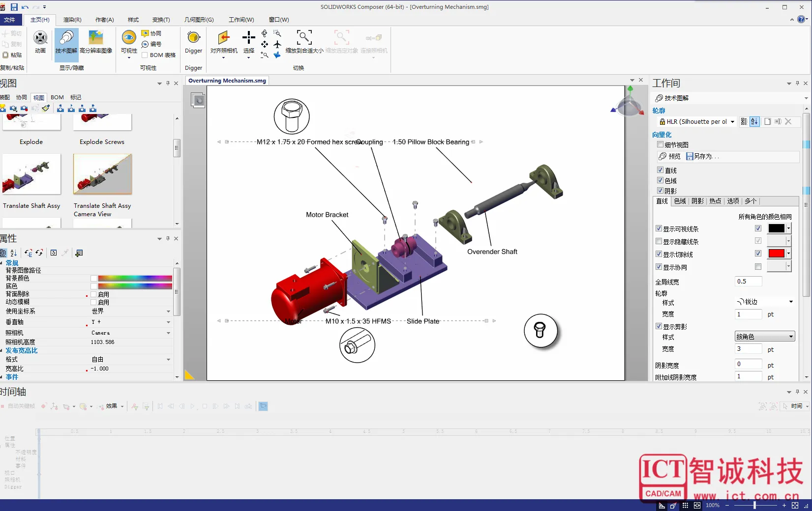Click the update view (brush) icon in 视图 toolbar
Viewport: 812px width, 511px height.
(46, 108)
